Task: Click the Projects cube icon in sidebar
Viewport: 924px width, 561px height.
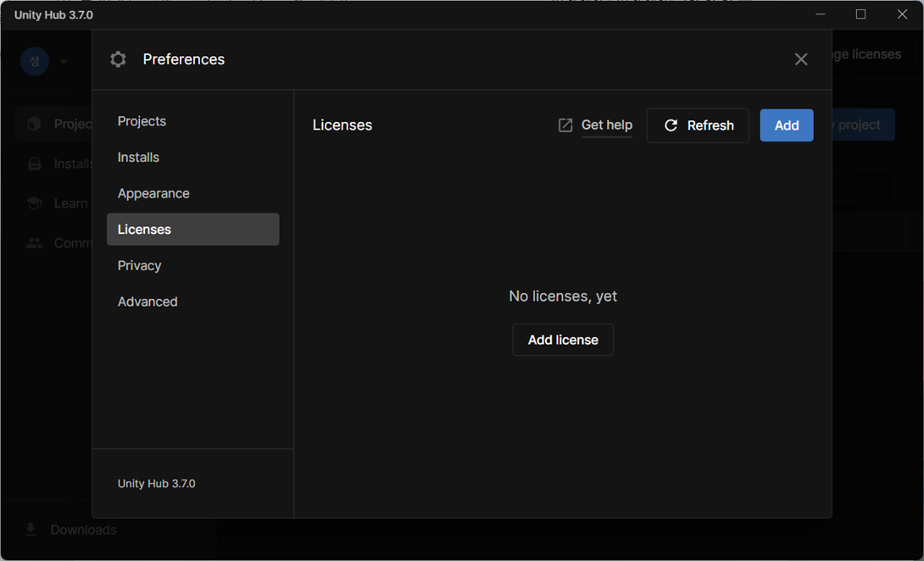Action: coord(34,124)
